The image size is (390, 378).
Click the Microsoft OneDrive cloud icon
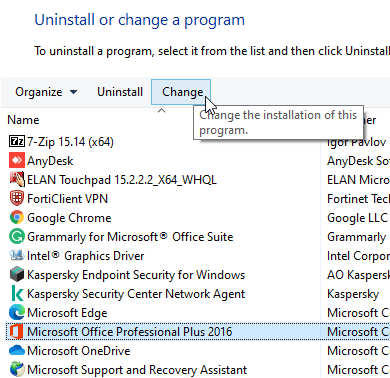click(17, 351)
